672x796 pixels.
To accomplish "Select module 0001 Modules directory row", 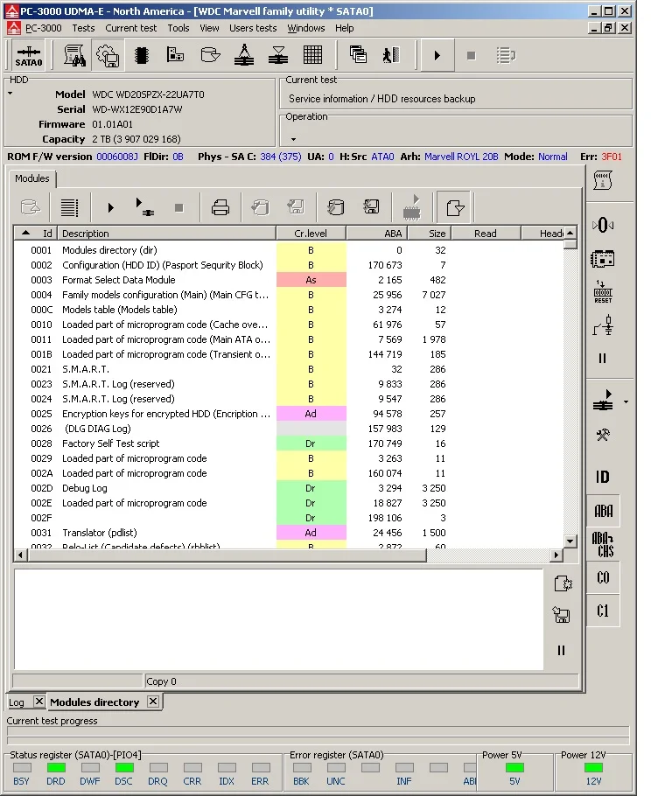I will click(289, 250).
